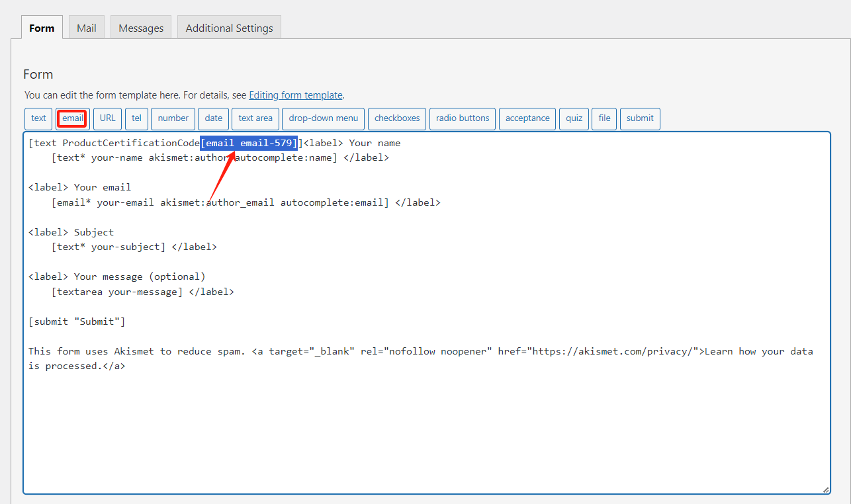Insert a tel field tag
The width and height of the screenshot is (851, 504).
coord(136,118)
